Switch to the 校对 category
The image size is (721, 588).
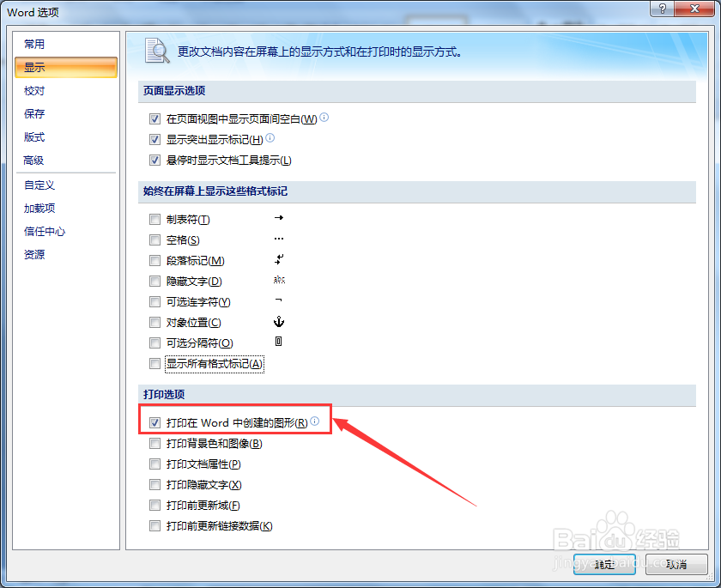point(66,91)
